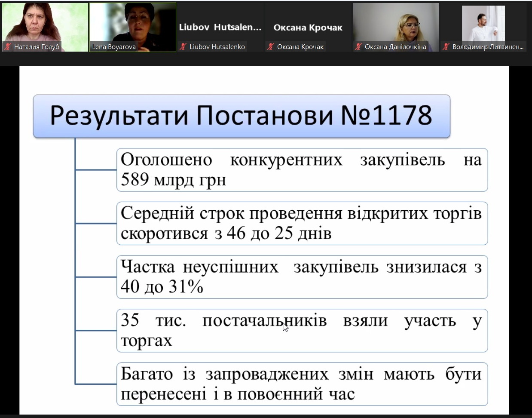Click the slide title Результати Постанови №1178

tap(241, 116)
